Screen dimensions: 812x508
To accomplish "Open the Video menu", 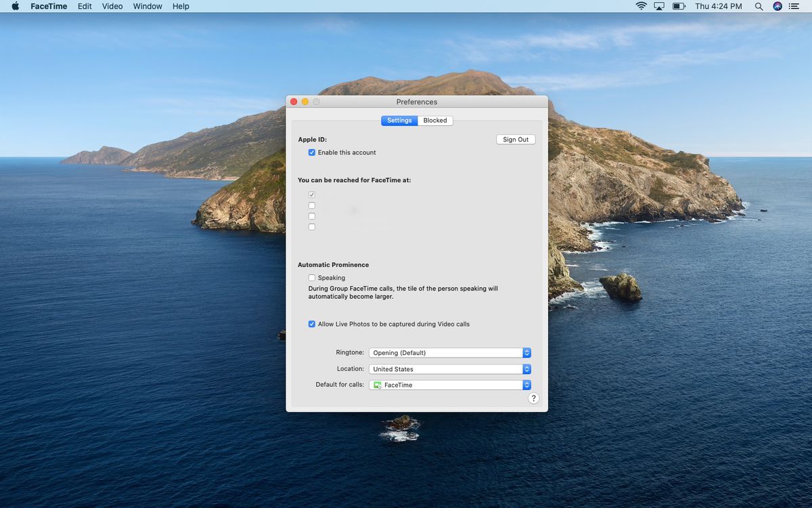I will pyautogui.click(x=112, y=6).
